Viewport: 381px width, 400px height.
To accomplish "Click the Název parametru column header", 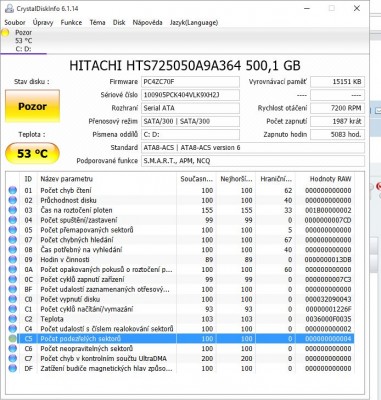I will (107, 179).
